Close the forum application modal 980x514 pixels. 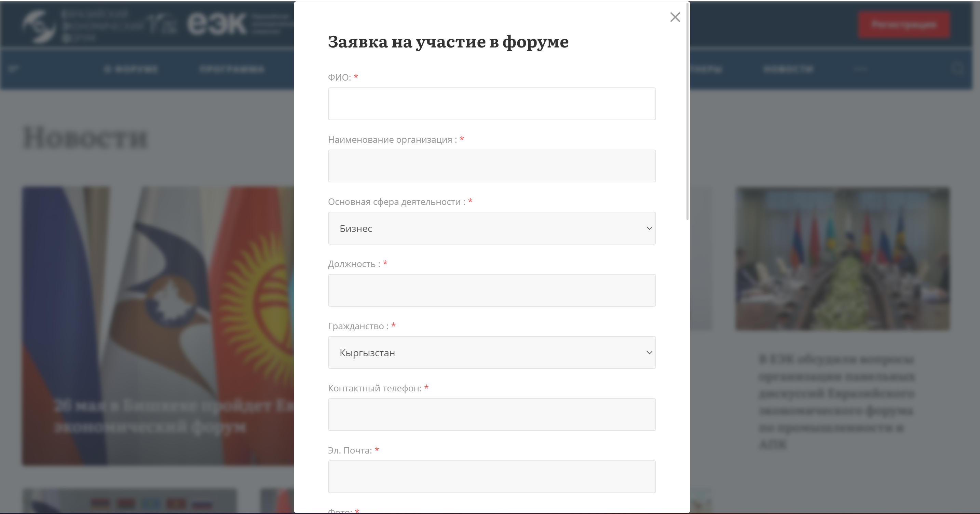pos(675,17)
